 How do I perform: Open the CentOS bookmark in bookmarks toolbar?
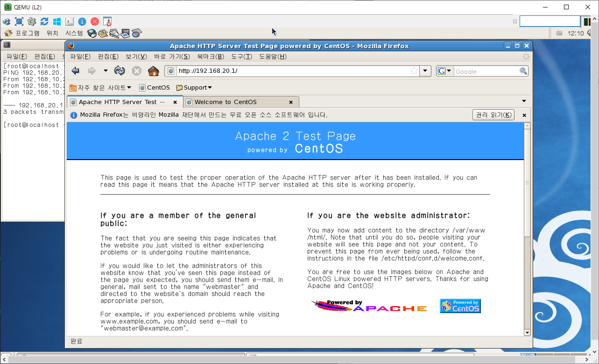pos(155,87)
